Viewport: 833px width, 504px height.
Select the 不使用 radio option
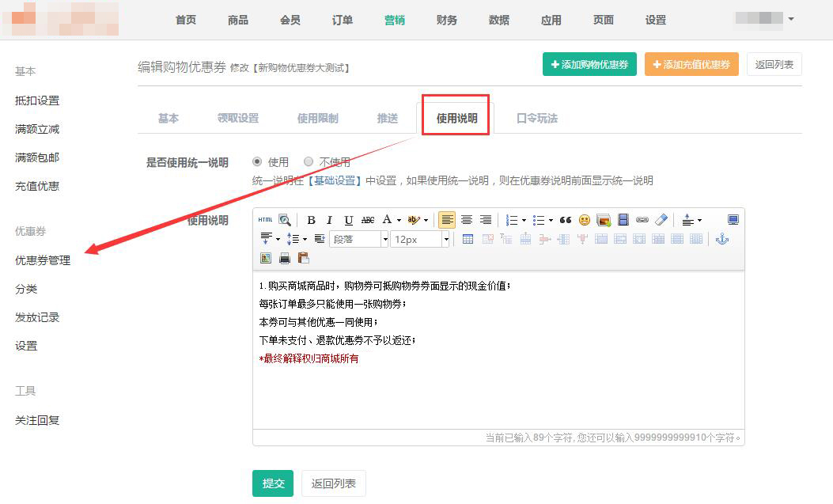click(x=309, y=161)
